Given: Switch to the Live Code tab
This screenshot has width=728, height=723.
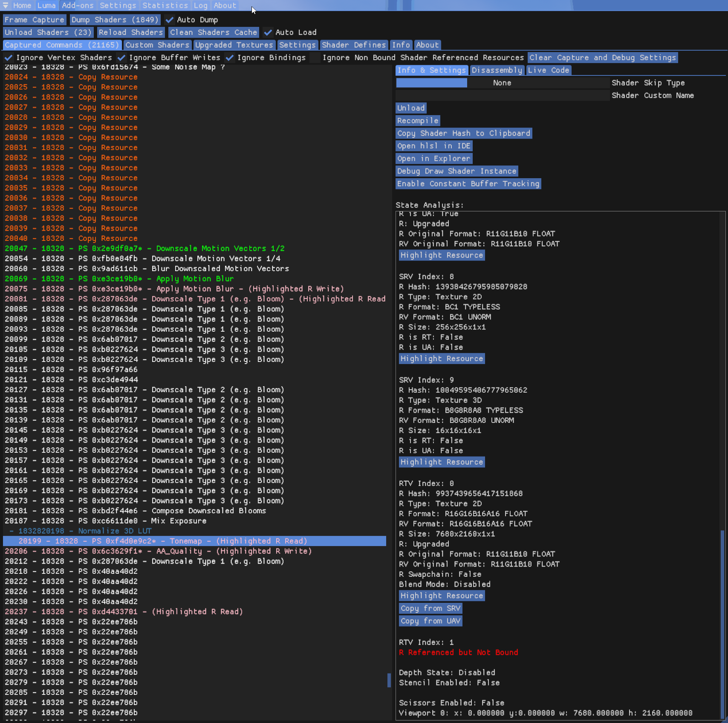Looking at the screenshot, I should [548, 70].
